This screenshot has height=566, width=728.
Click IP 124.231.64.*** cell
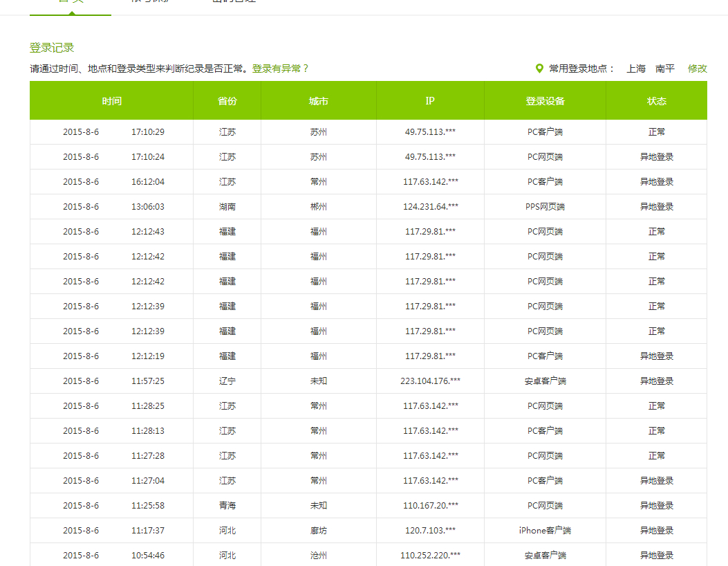point(431,207)
